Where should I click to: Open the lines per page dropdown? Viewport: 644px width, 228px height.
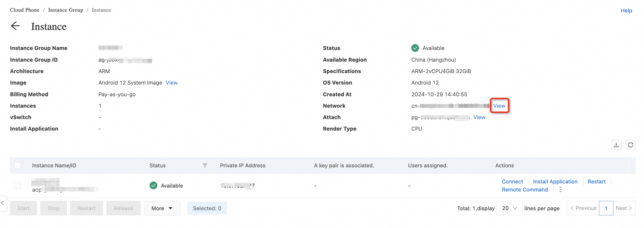[x=509, y=208]
